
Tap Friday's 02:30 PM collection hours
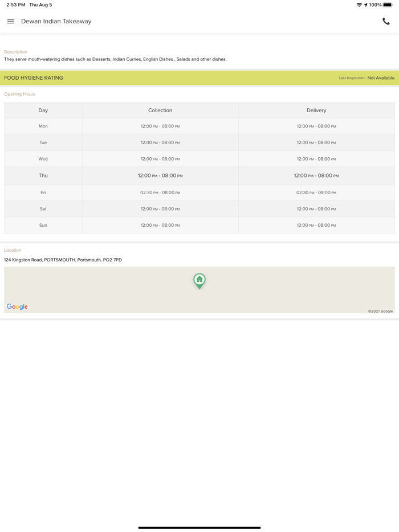(160, 193)
